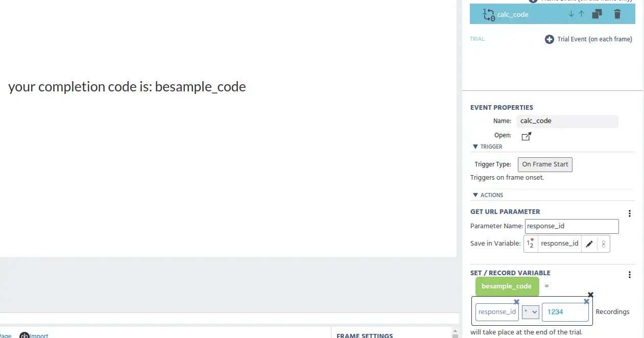Select the calc_code event row
The height and width of the screenshot is (338, 644).
pyautogui.click(x=552, y=14)
